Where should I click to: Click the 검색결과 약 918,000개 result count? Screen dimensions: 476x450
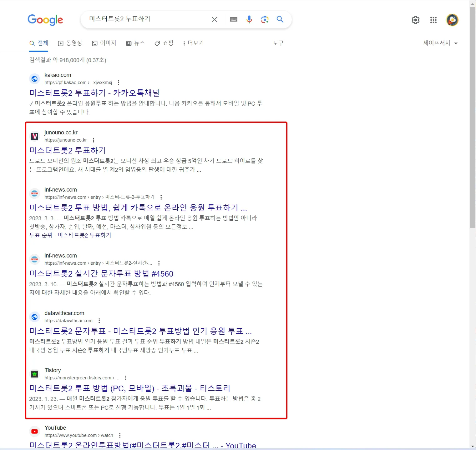[x=68, y=60]
